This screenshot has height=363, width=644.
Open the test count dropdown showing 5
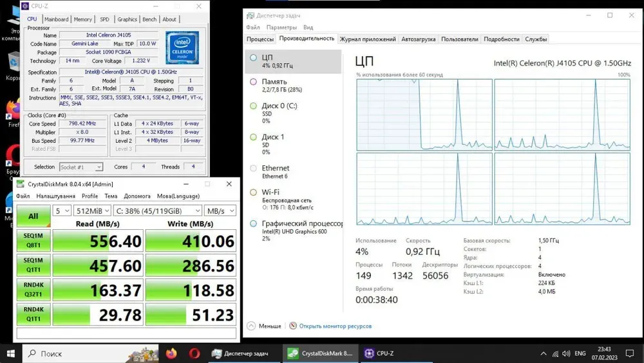coord(62,210)
